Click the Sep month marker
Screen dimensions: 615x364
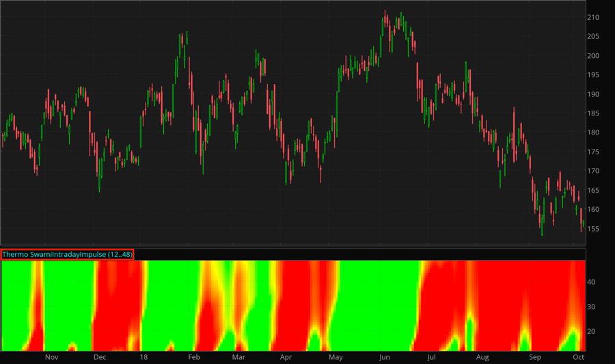tap(535, 357)
